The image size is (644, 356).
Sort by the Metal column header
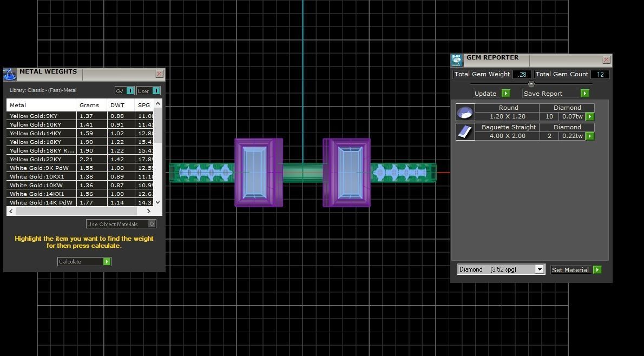click(x=42, y=105)
